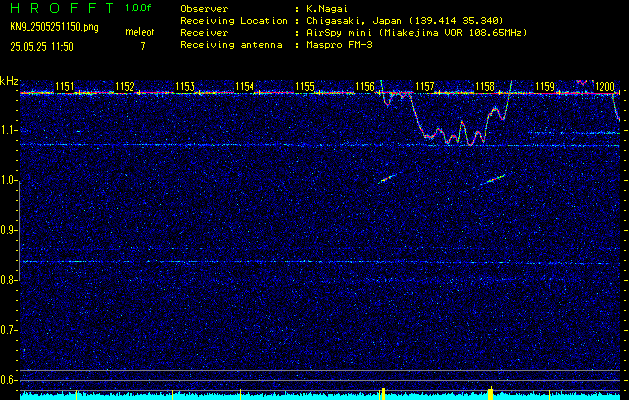The height and width of the screenshot is (400, 629).
Task: Click the 1159 time label
Action: click(545, 86)
